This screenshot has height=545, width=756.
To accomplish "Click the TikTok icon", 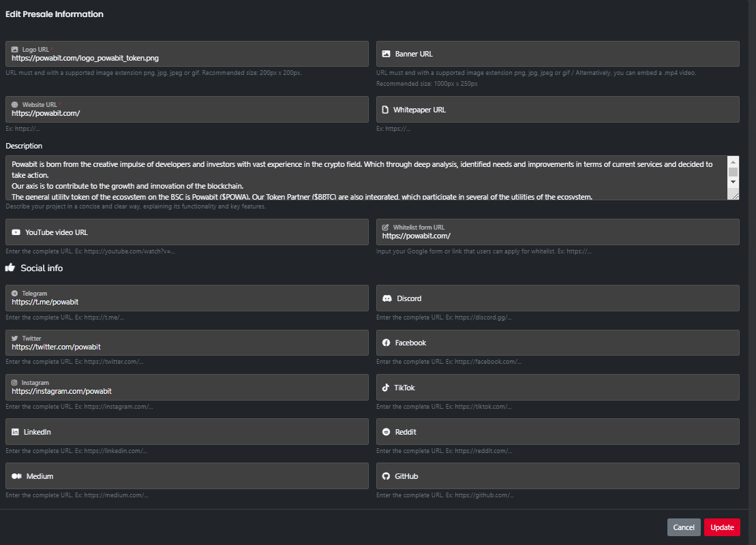I will [387, 388].
